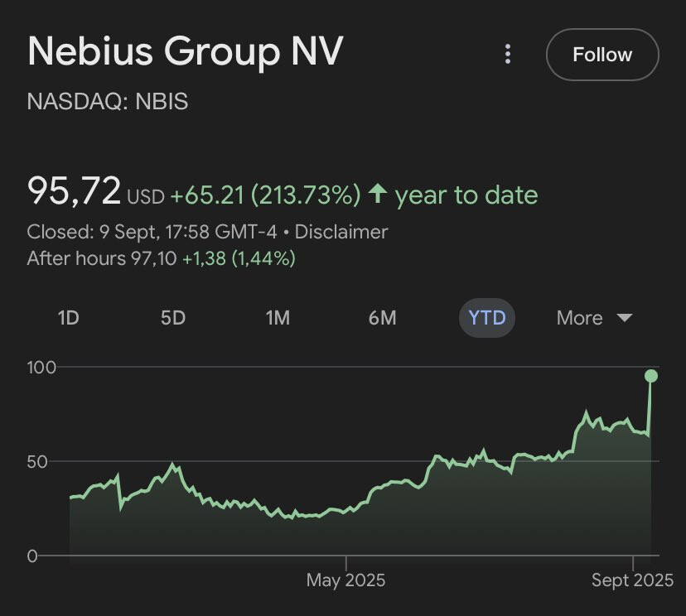Viewport: 686px width, 616px height.
Task: Click the 95,72 USD price
Action: tap(95, 193)
